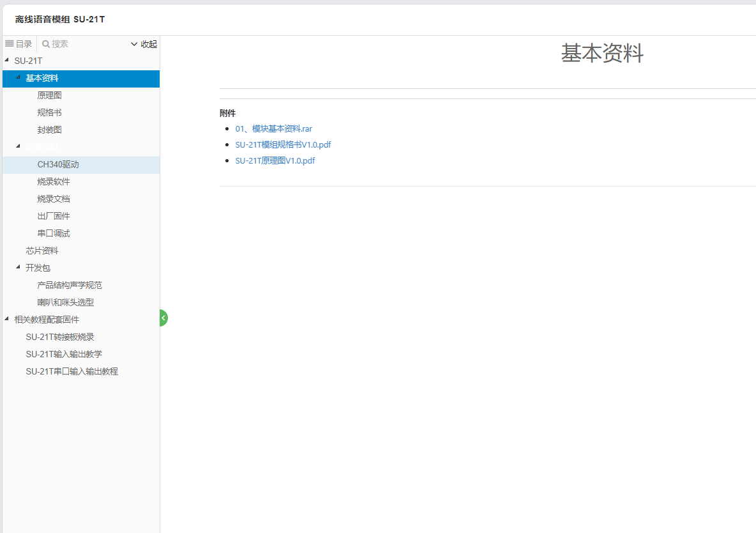Viewport: 756px width, 533px height.
Task: Collapse the 相关教程配套固件 node arrow
Action: click(6, 319)
